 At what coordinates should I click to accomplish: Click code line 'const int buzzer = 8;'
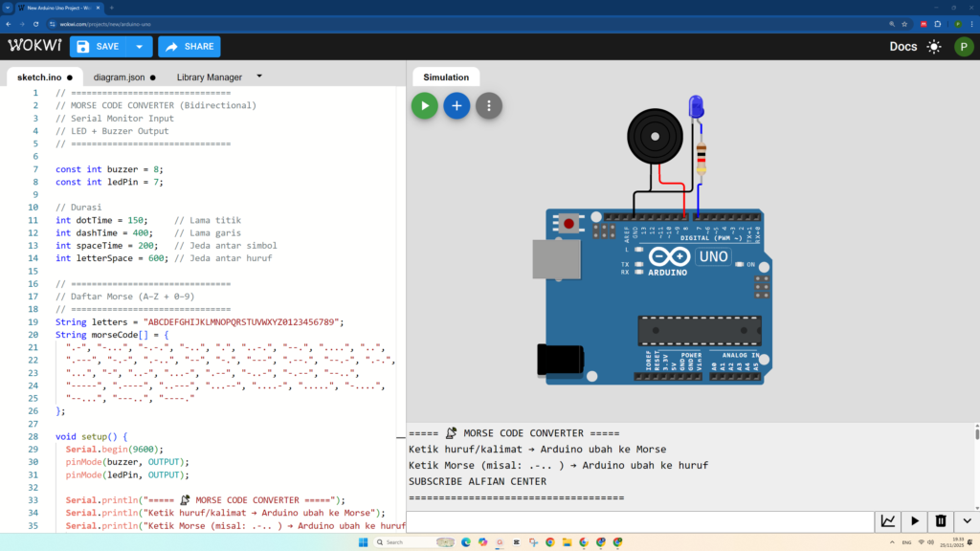tap(109, 169)
